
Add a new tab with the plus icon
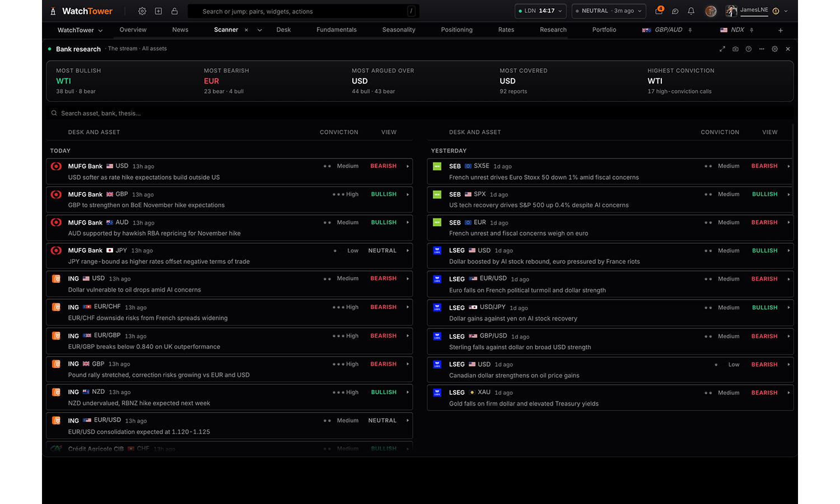781,30
